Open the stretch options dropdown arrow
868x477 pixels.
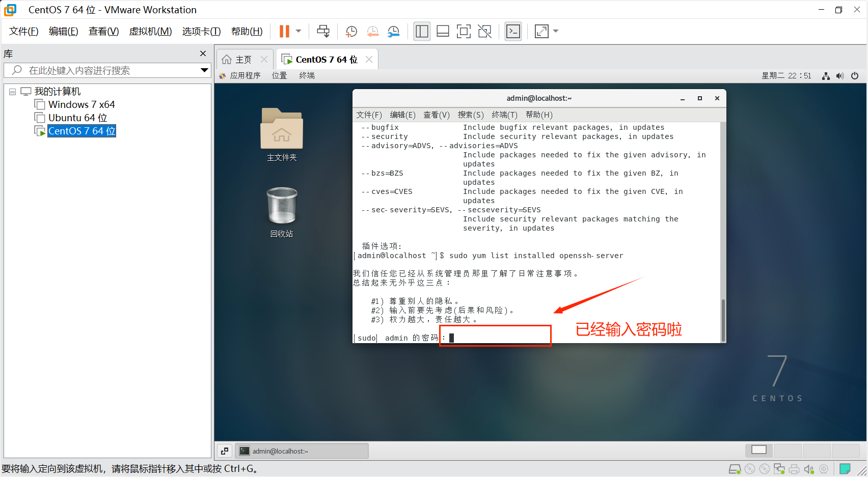click(556, 31)
